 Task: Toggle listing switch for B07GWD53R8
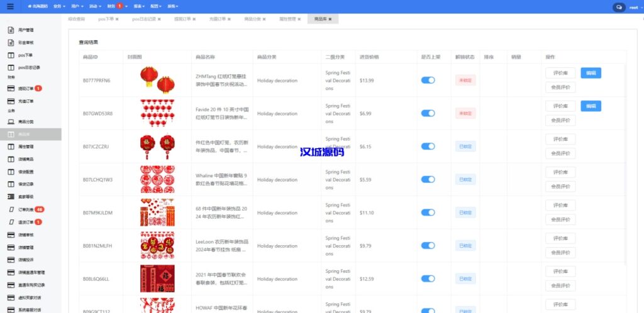click(428, 113)
